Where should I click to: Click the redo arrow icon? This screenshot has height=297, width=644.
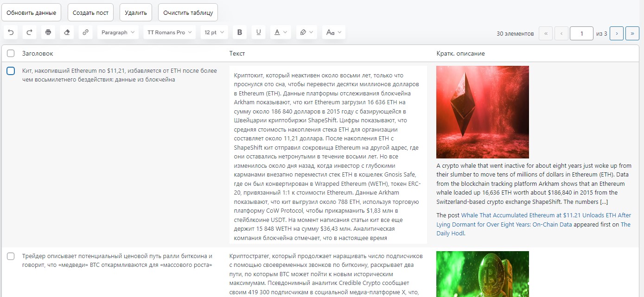pos(29,32)
